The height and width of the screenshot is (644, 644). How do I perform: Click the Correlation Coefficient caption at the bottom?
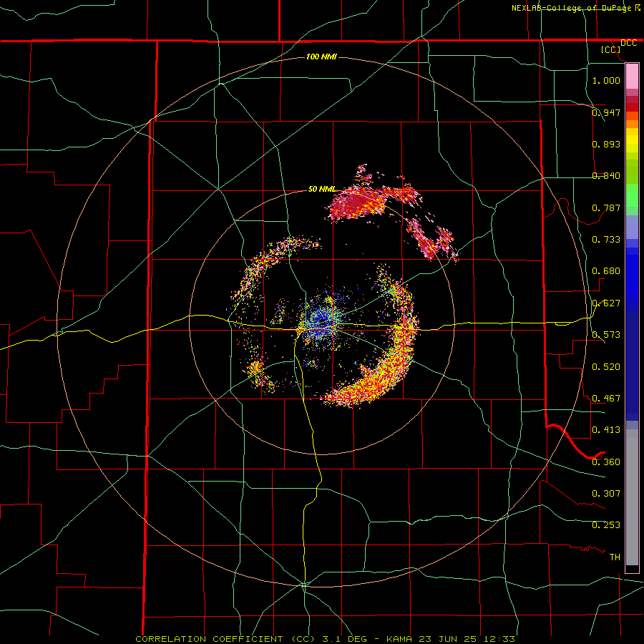(x=324, y=639)
